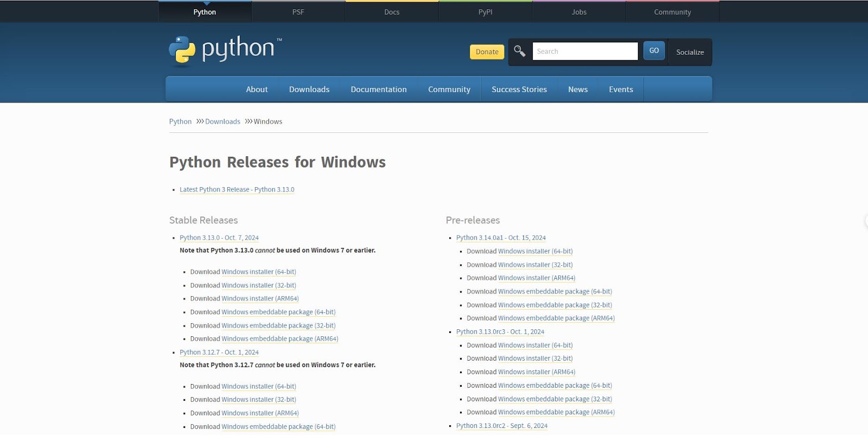Click the Pre-releases heading
The image size is (868, 435).
[473, 220]
